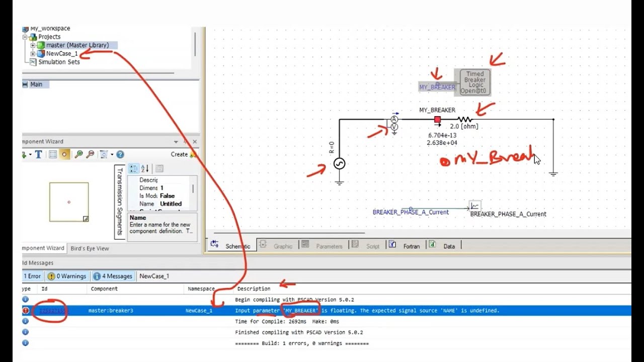Close the Component Wizard pane
644x362 pixels.
click(195, 142)
